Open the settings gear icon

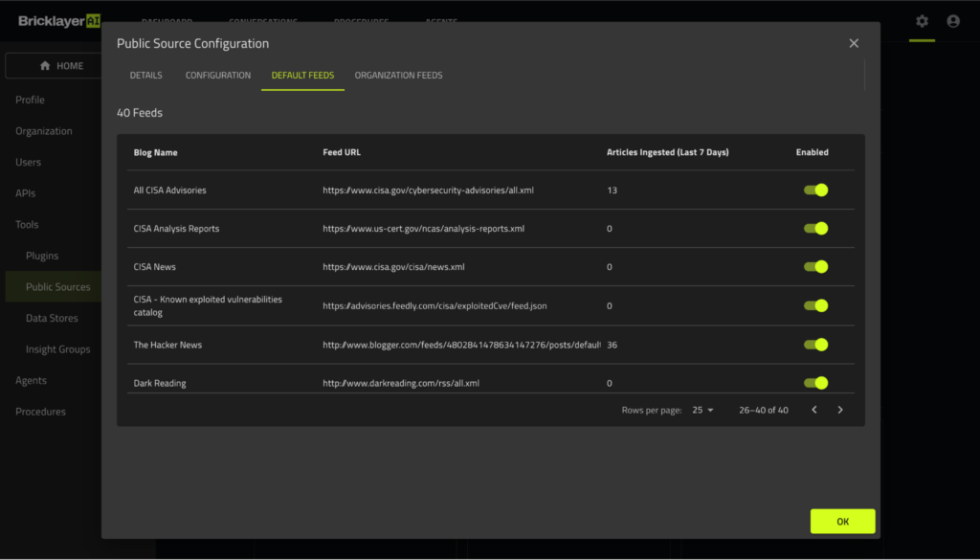[922, 21]
